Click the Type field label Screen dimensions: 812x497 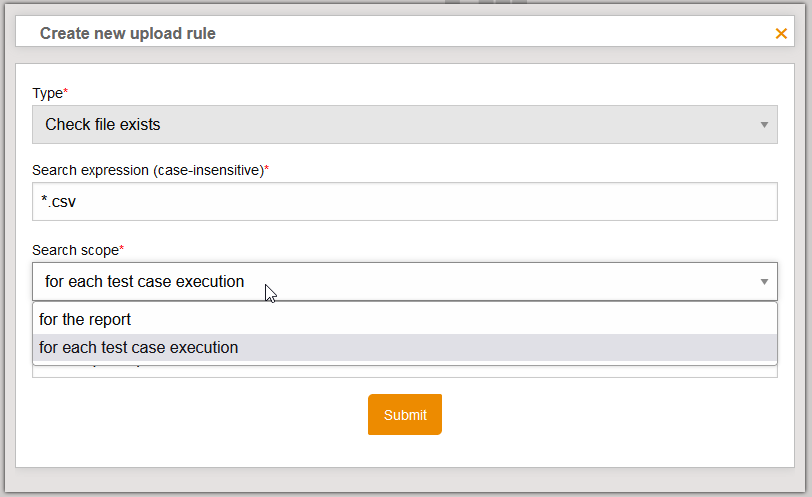coord(47,93)
